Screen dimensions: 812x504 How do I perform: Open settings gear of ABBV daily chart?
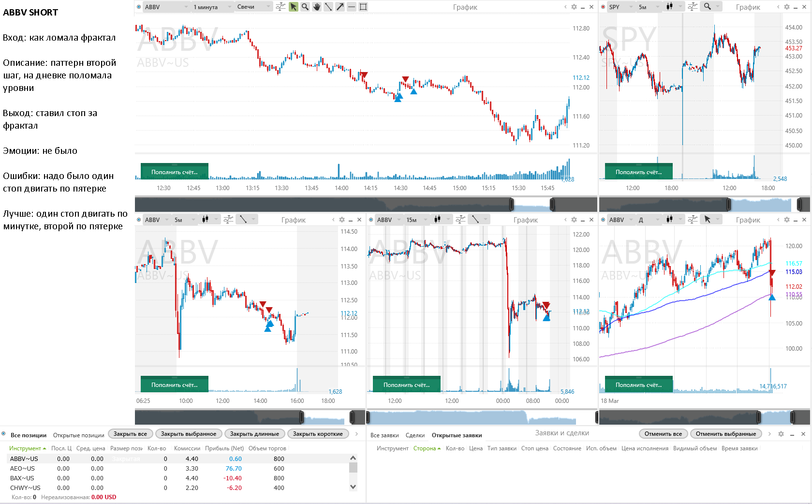point(787,220)
